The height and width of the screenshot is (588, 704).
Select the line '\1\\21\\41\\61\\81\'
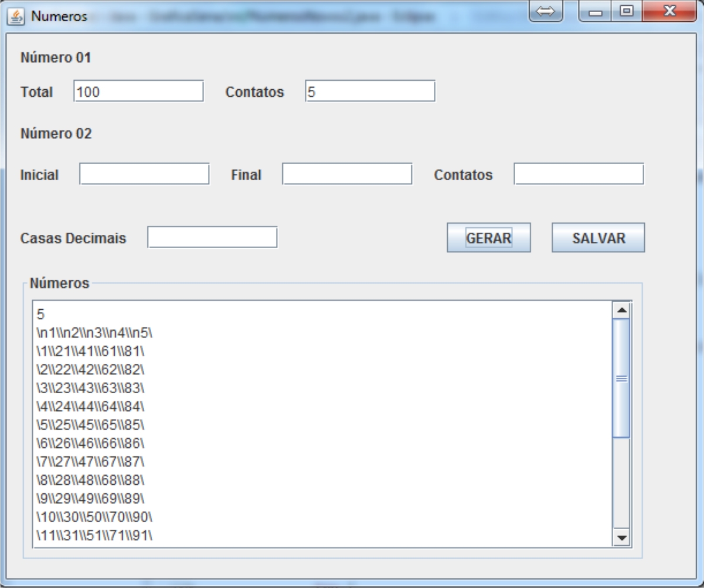click(x=90, y=351)
